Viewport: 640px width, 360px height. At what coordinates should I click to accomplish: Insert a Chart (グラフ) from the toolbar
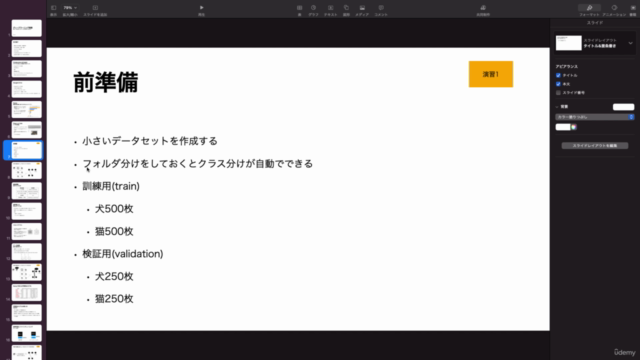click(313, 8)
